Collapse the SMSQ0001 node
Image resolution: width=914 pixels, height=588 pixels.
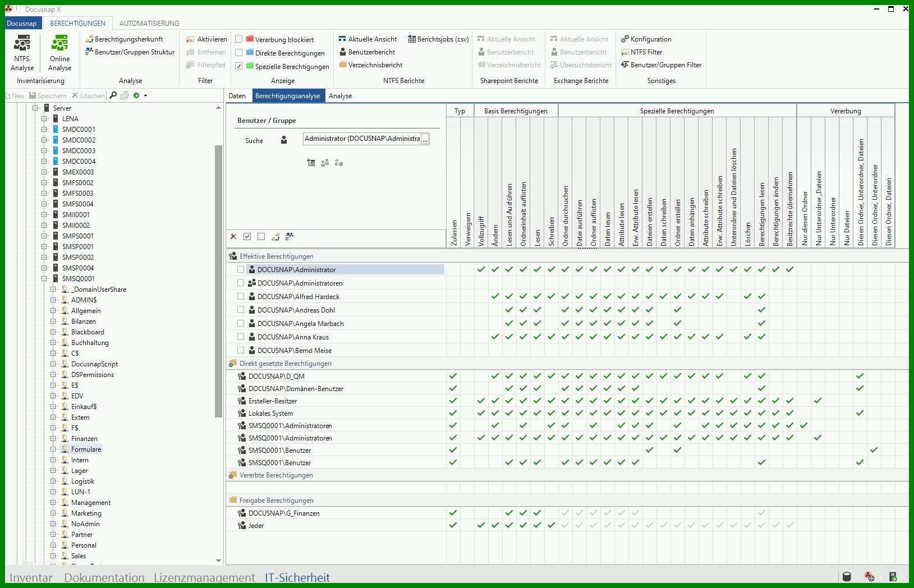tap(44, 278)
